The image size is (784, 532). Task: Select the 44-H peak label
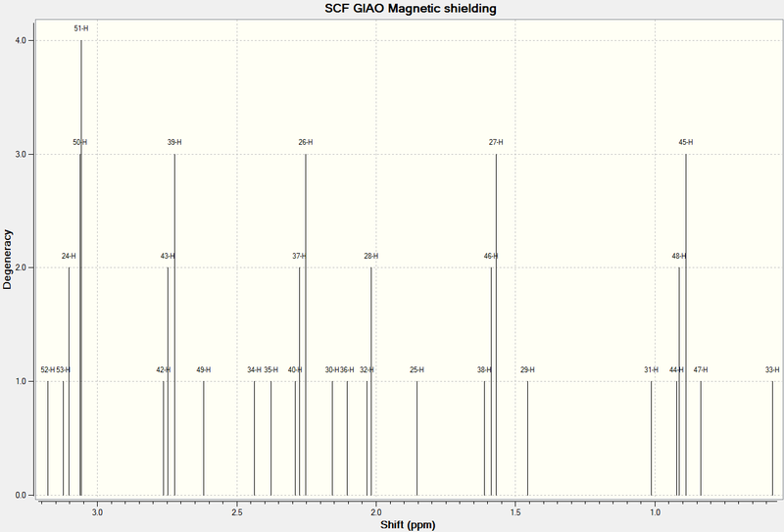pyautogui.click(x=676, y=370)
